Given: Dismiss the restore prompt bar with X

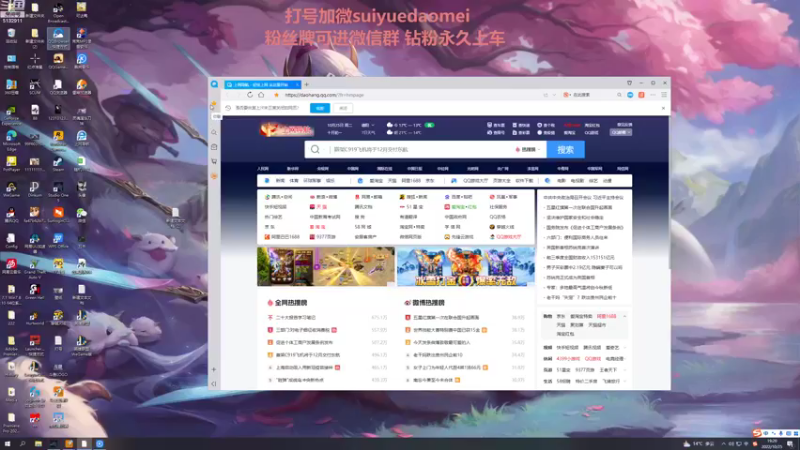Looking at the screenshot, I should pyautogui.click(x=663, y=108).
